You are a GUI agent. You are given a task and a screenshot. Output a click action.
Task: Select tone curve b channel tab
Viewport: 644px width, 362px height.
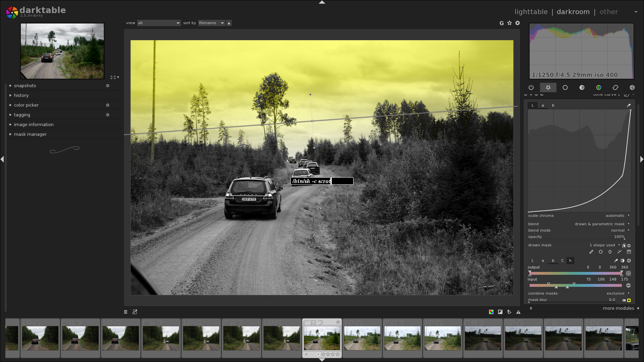pos(553,106)
